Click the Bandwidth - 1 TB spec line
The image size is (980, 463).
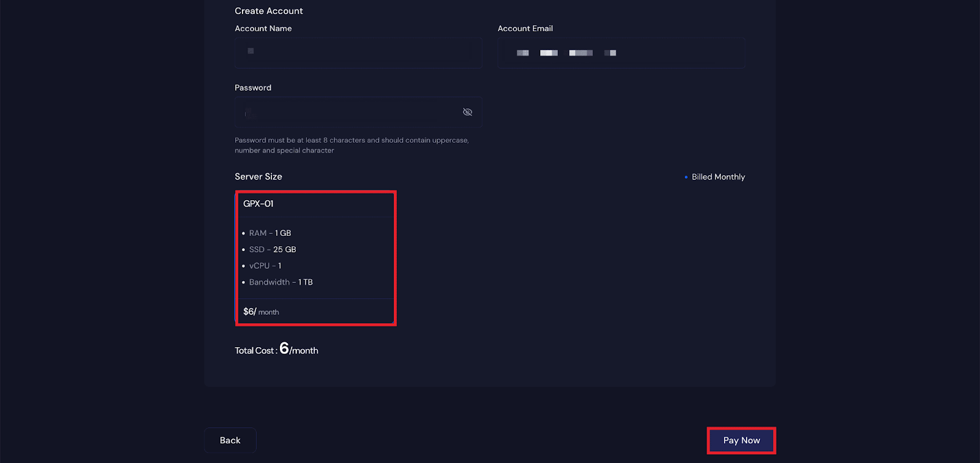pyautogui.click(x=281, y=282)
